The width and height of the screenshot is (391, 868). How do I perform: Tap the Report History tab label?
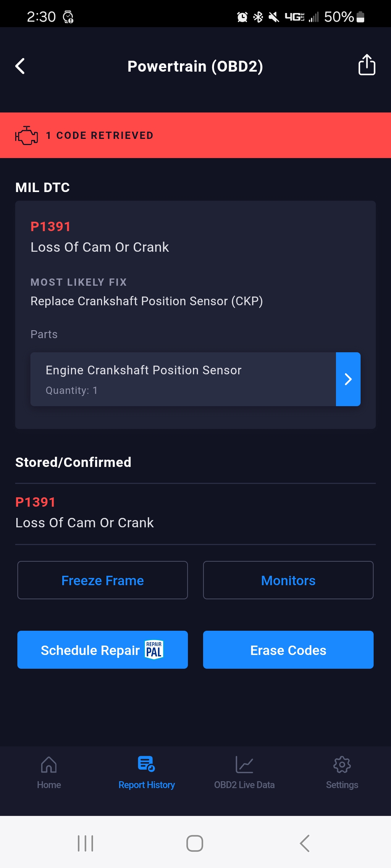click(146, 785)
